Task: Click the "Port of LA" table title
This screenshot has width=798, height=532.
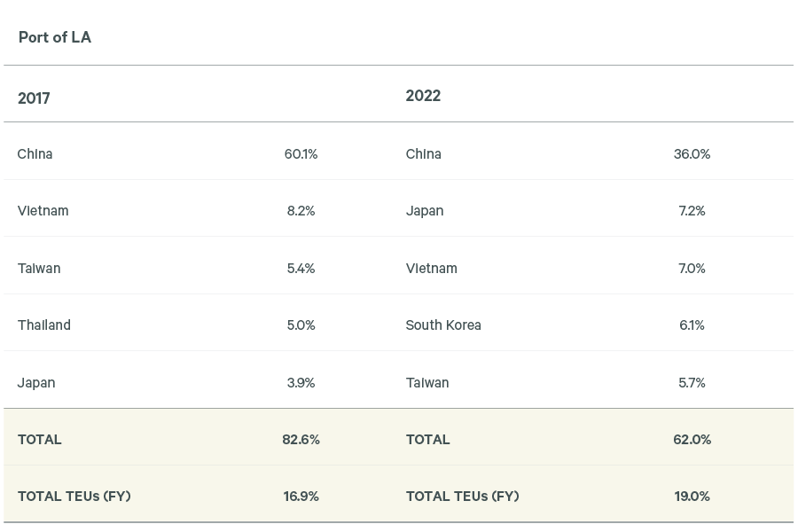Action: pyautogui.click(x=55, y=37)
